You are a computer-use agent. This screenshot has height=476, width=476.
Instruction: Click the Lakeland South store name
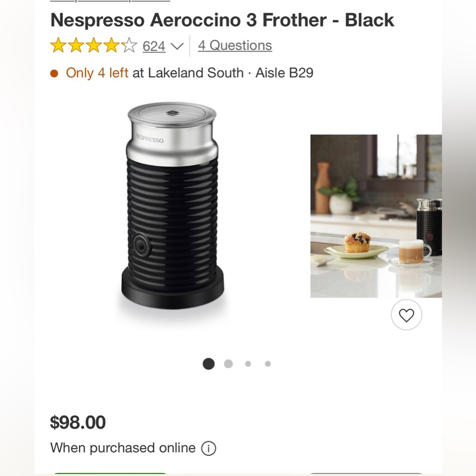[x=196, y=73]
